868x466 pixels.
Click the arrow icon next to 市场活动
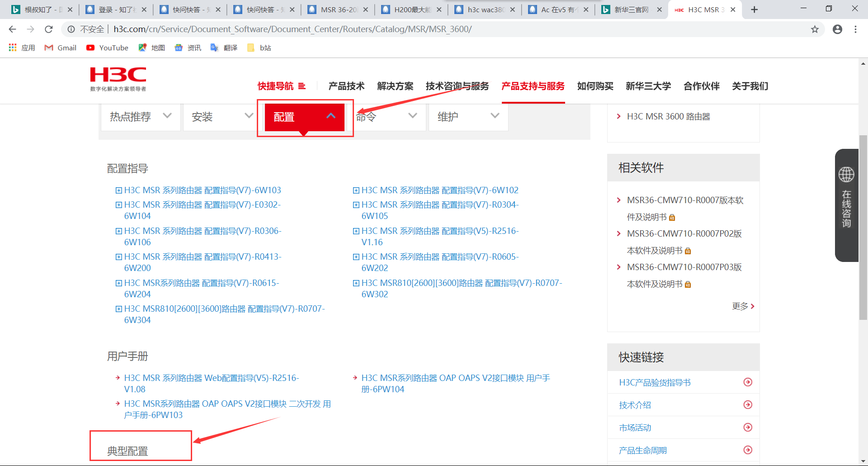tap(748, 428)
